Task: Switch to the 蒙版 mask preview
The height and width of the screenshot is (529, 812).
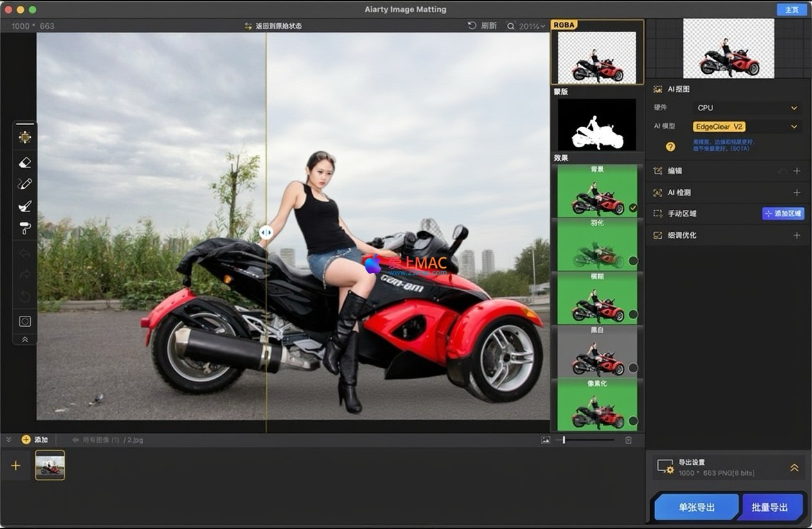Action: 597,125
